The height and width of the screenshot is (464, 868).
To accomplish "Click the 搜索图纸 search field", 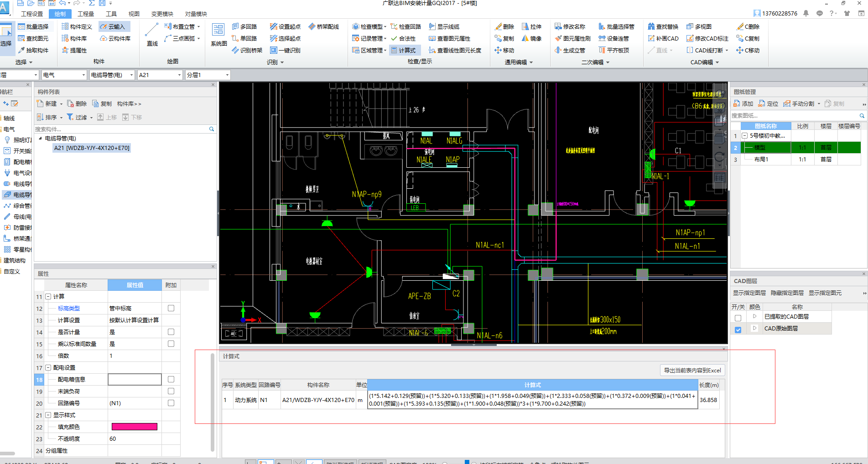I will pyautogui.click(x=794, y=115).
